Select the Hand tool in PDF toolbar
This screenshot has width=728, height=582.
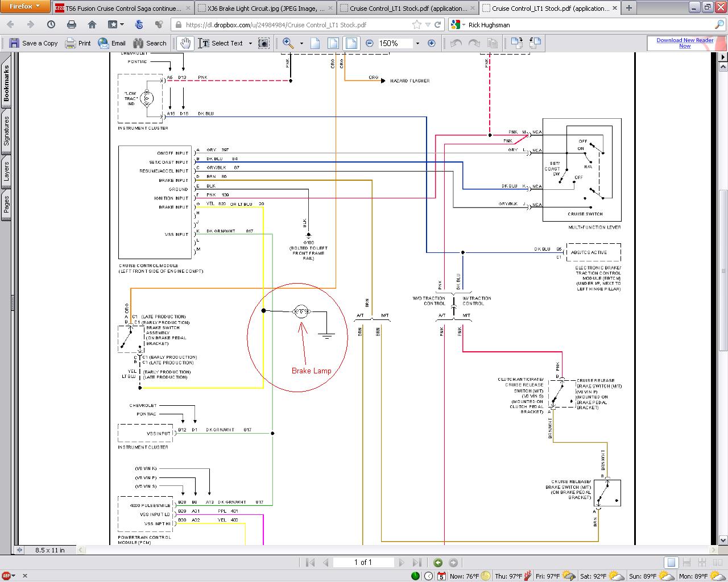coord(185,43)
